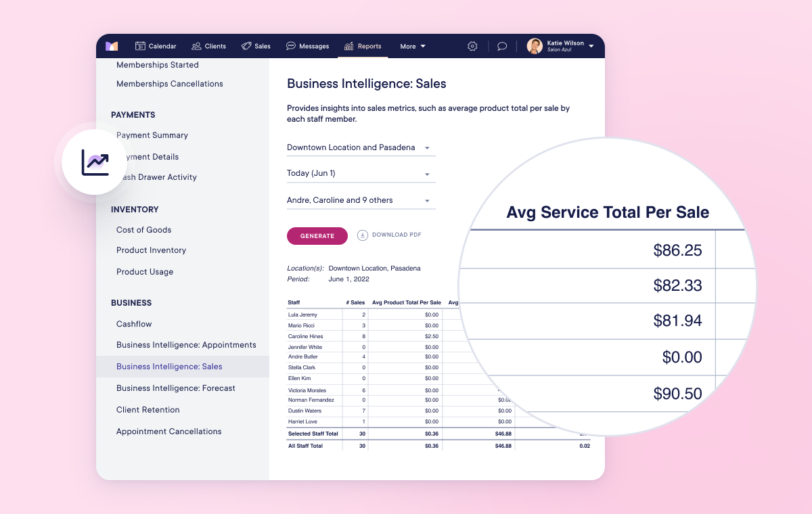Click the help chat bubble icon near profile
This screenshot has width=812, height=514.
click(x=501, y=46)
